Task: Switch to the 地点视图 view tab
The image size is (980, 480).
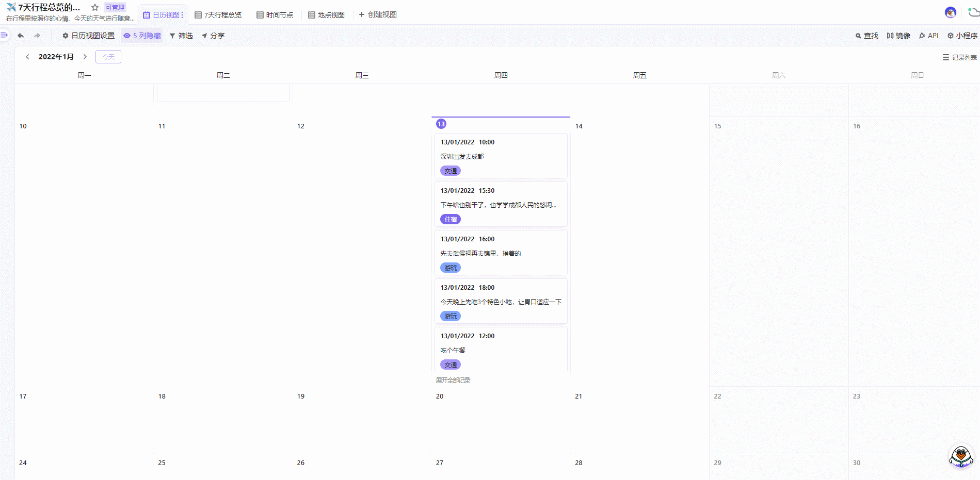Action: point(326,15)
